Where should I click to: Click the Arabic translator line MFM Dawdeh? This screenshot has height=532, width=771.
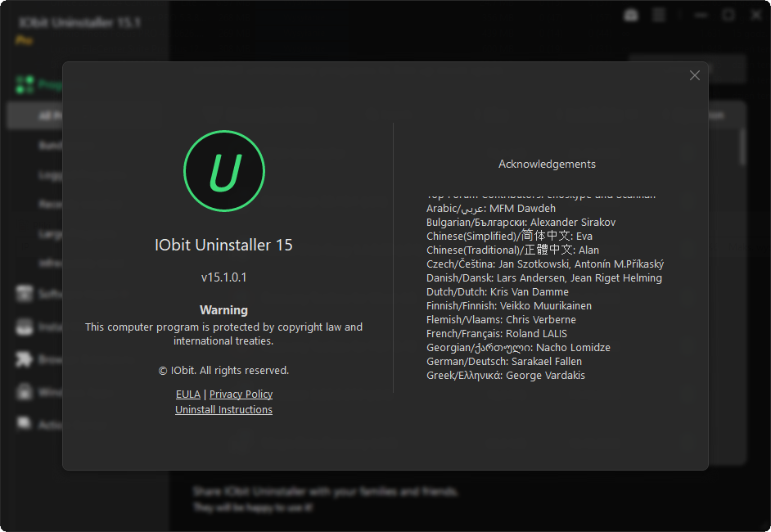click(491, 209)
